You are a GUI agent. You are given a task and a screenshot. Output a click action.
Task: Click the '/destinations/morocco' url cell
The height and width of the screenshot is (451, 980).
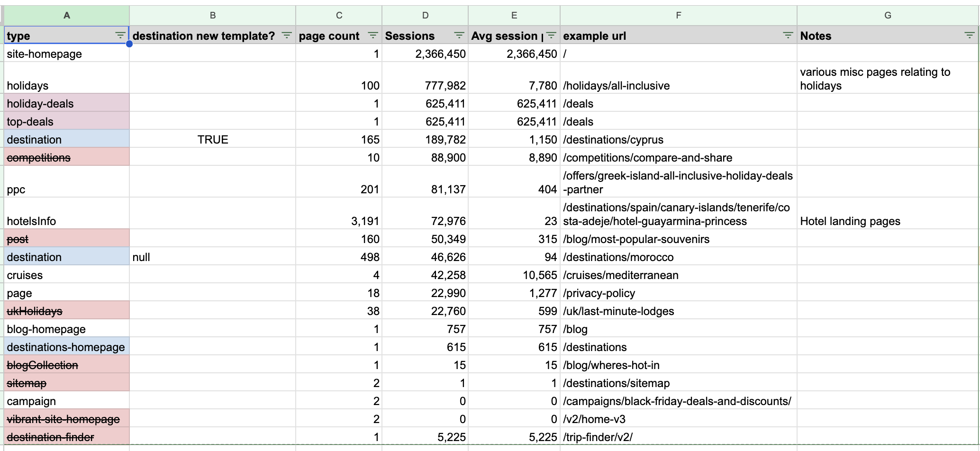click(x=679, y=257)
